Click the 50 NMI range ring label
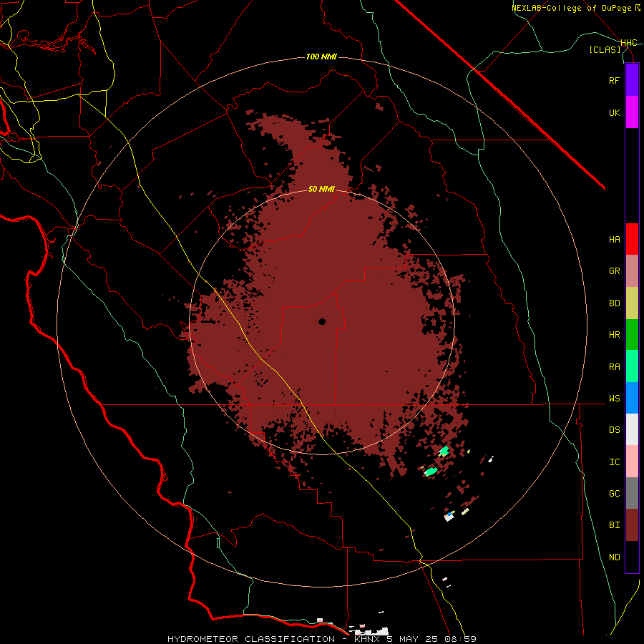The image size is (644, 644). [321, 189]
